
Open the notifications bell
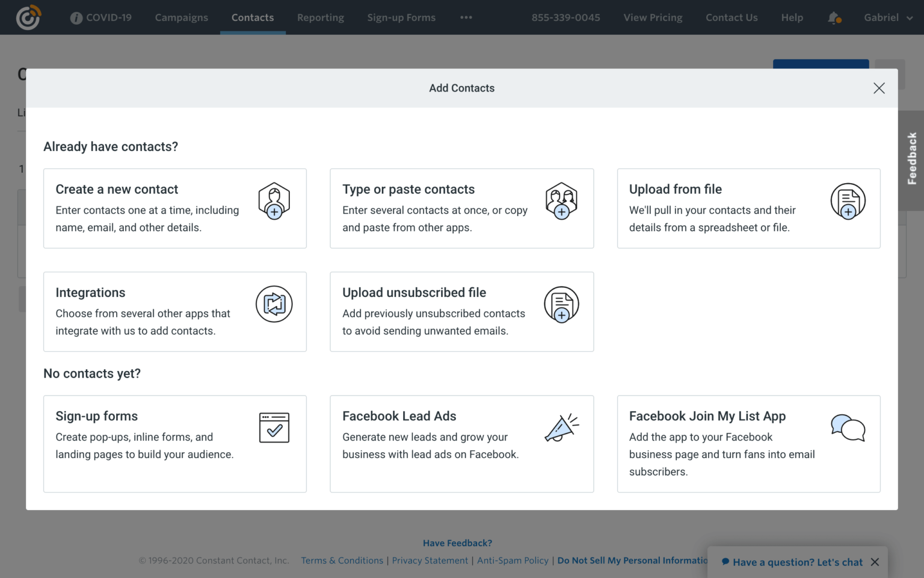[x=834, y=18]
